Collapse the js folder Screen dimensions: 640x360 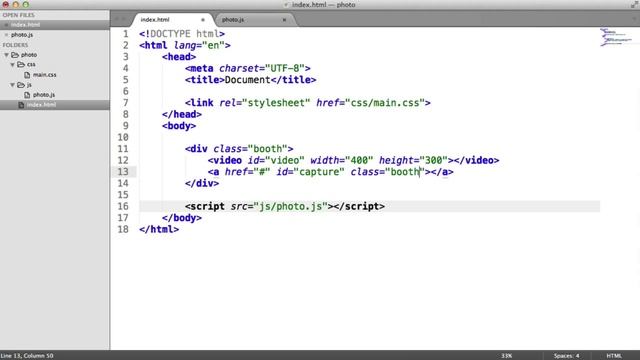click(x=12, y=85)
